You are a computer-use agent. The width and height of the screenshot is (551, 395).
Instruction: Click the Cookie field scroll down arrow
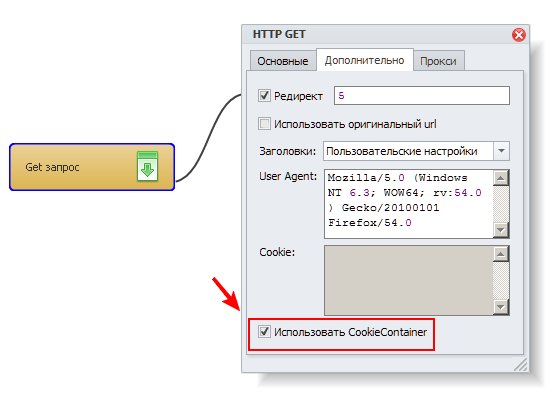click(x=501, y=307)
